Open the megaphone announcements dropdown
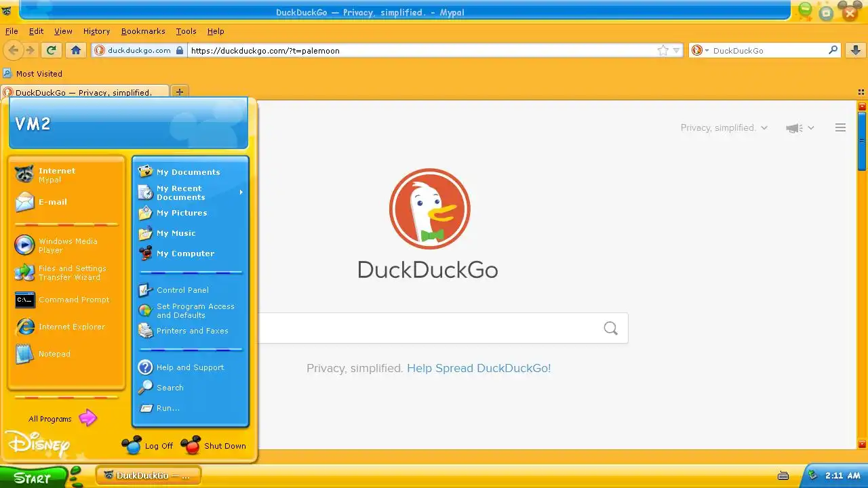Image resolution: width=868 pixels, height=488 pixels. (x=800, y=127)
